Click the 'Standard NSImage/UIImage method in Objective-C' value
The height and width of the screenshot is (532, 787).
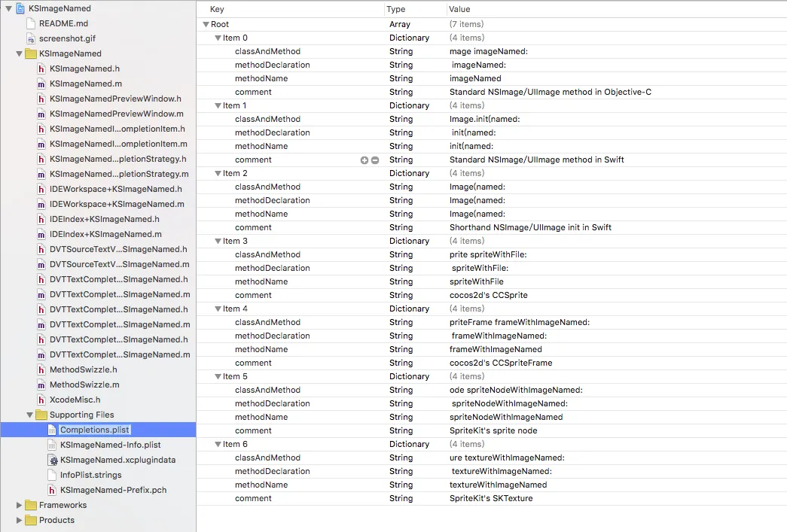(551, 92)
